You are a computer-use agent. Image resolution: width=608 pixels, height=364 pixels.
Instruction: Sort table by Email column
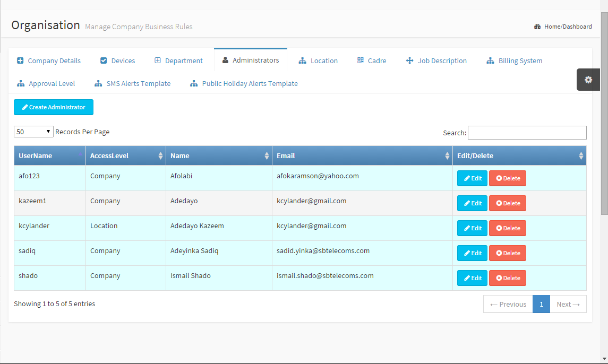pyautogui.click(x=362, y=155)
